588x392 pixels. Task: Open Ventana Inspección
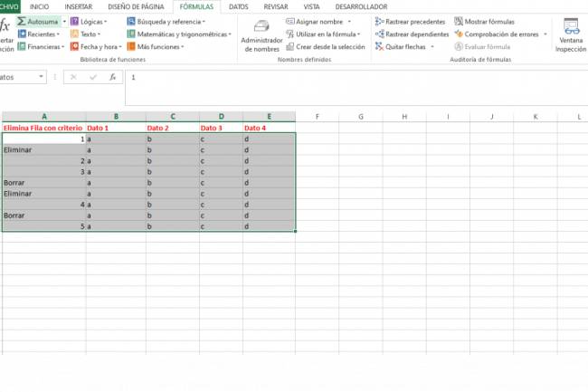[571, 35]
